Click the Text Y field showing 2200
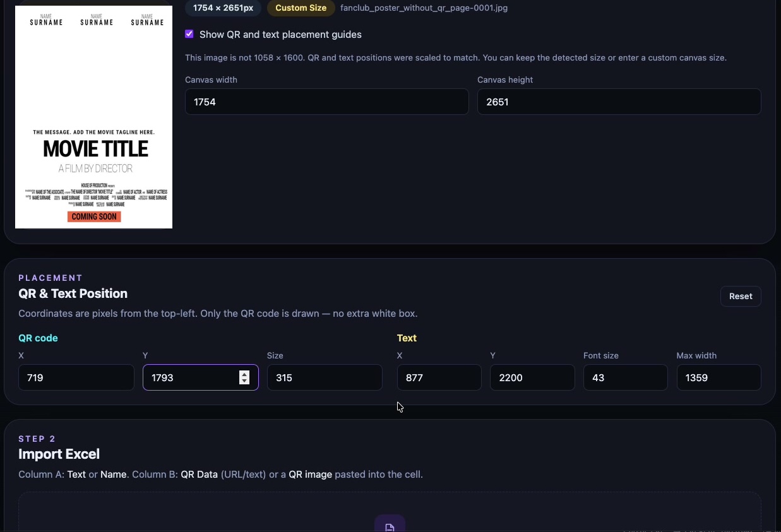 (x=532, y=377)
